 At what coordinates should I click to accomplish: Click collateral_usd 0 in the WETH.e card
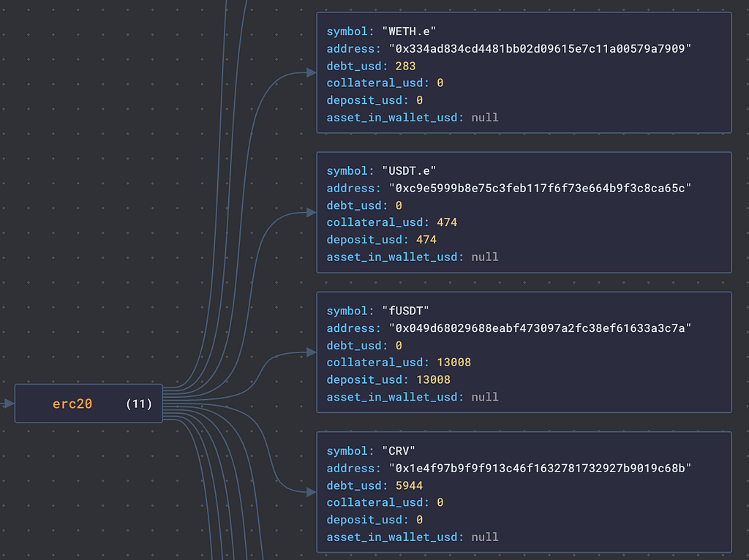click(x=440, y=83)
